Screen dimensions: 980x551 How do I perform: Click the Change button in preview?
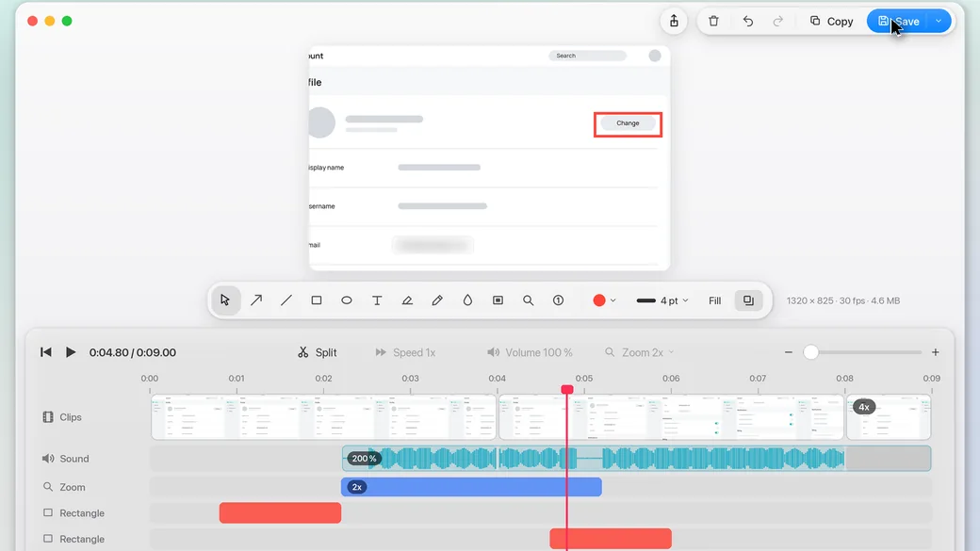tap(628, 123)
